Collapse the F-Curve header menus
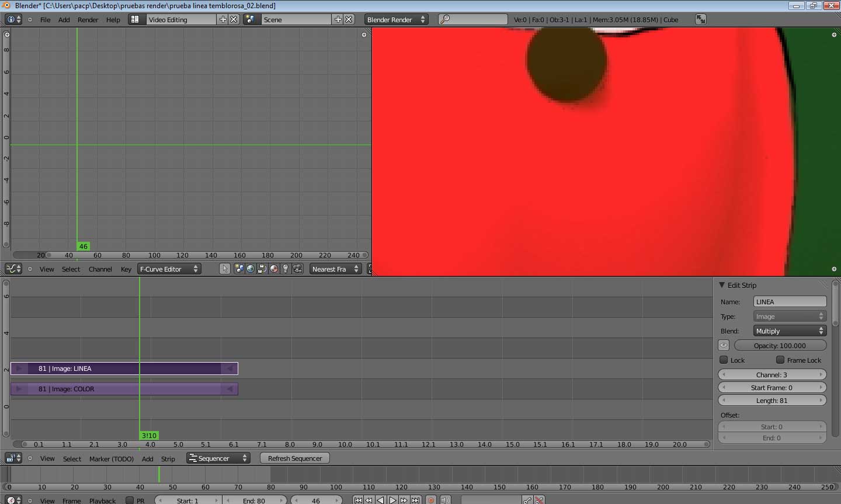 click(x=30, y=269)
